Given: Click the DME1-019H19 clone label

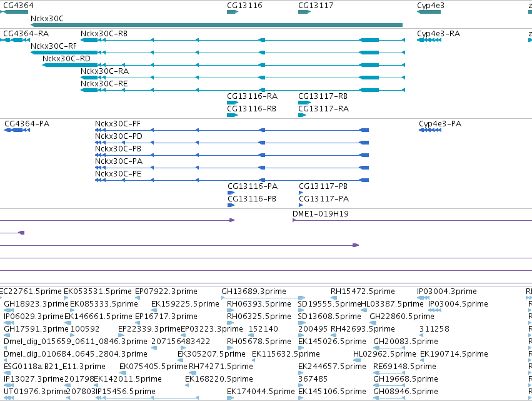Looking at the screenshot, I should pos(321,214).
